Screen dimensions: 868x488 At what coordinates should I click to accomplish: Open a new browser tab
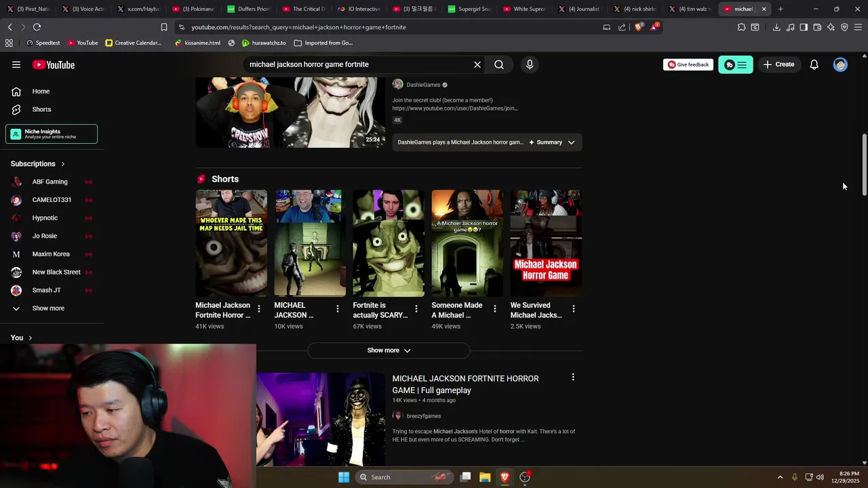coord(781,9)
